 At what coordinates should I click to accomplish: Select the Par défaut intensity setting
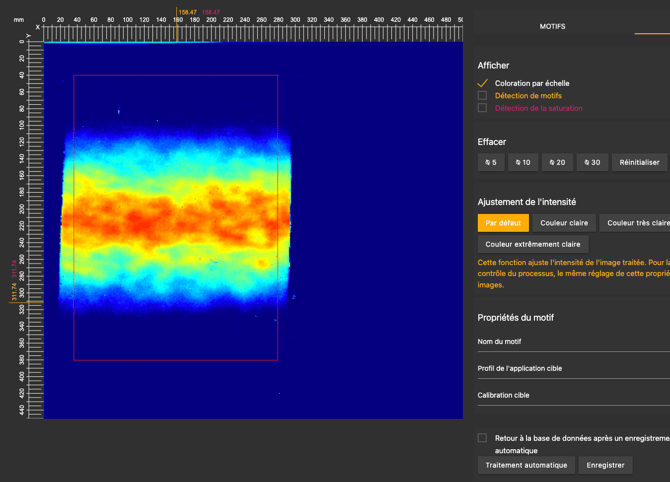point(503,223)
